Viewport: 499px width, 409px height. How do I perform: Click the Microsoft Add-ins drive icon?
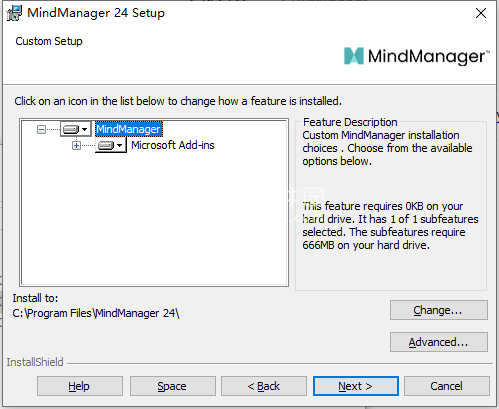pos(106,145)
